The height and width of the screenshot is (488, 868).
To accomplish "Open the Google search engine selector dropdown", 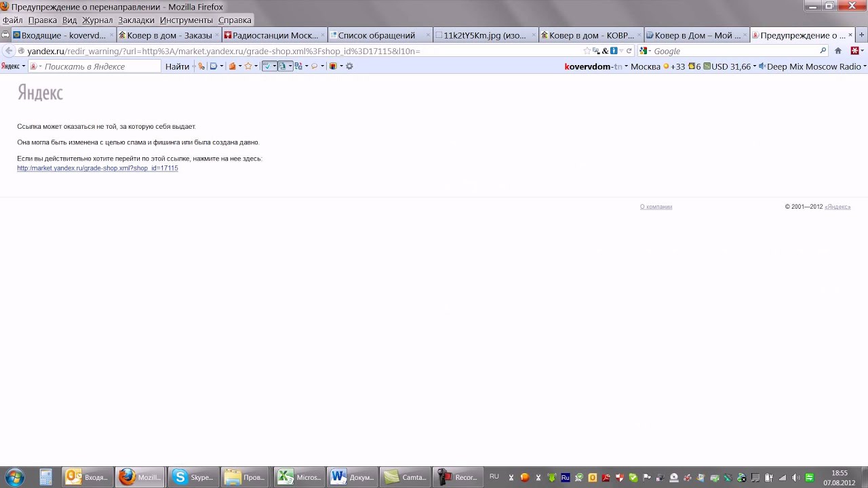I will [x=646, y=51].
